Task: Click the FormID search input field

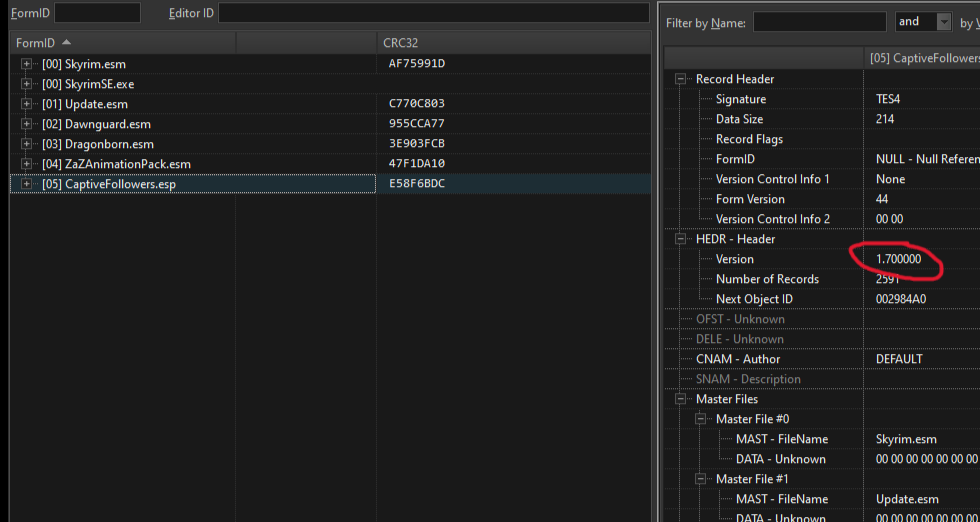Action: pos(98,13)
